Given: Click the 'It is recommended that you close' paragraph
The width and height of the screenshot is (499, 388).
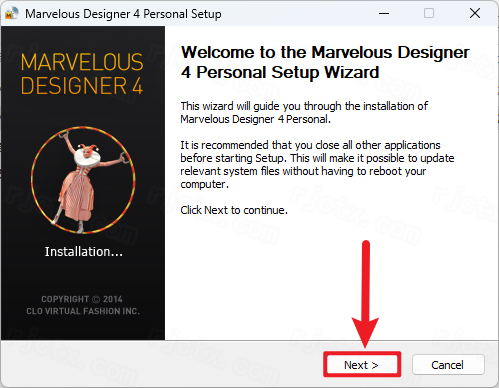Looking at the screenshot, I should [x=317, y=165].
